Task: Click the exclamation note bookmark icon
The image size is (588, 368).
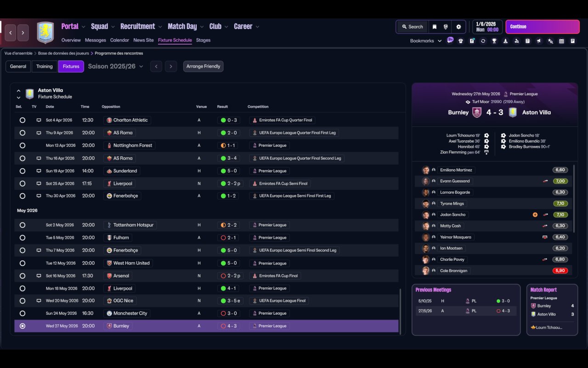Action: pyautogui.click(x=472, y=41)
